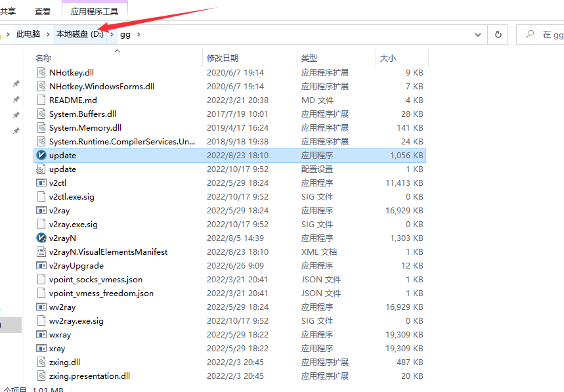Sort files by 名称 column header
Screen dimensions: 564x392
click(43, 58)
